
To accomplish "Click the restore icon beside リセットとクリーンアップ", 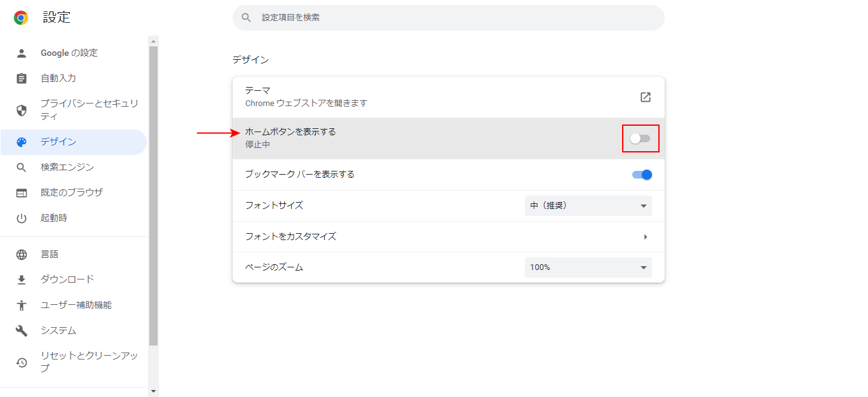I will point(22,363).
